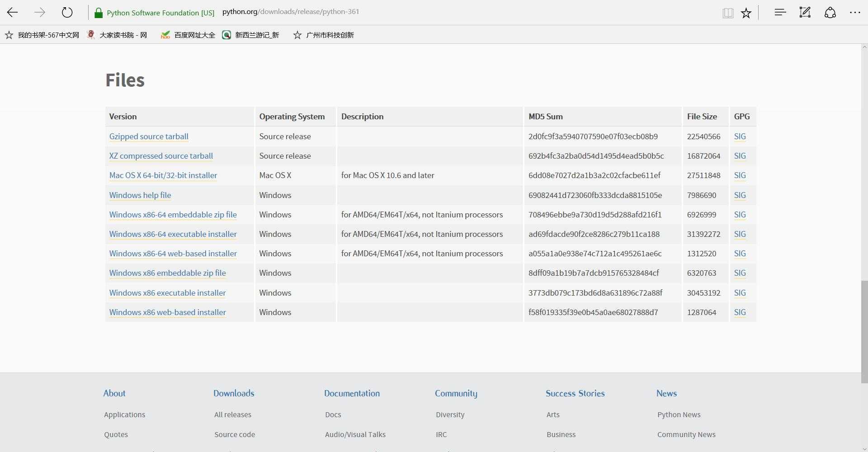868x452 pixels.
Task: Open Business footer link
Action: tap(561, 434)
